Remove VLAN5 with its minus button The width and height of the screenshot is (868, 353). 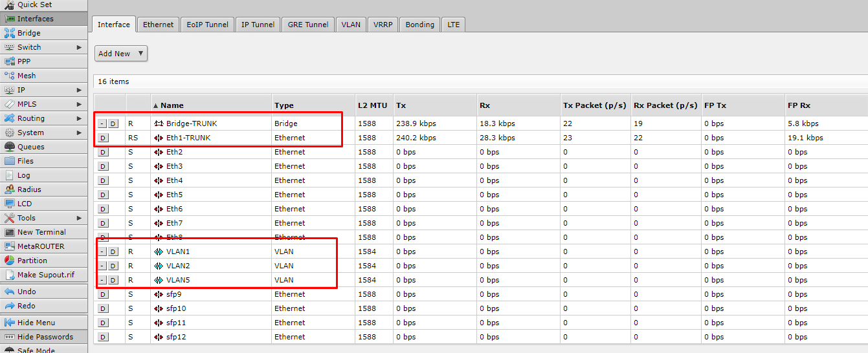tap(102, 280)
